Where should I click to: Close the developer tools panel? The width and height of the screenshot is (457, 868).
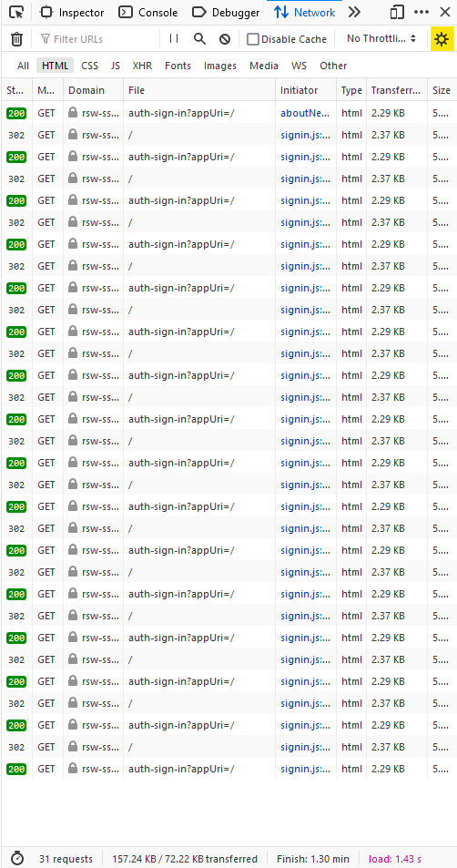pyautogui.click(x=445, y=12)
